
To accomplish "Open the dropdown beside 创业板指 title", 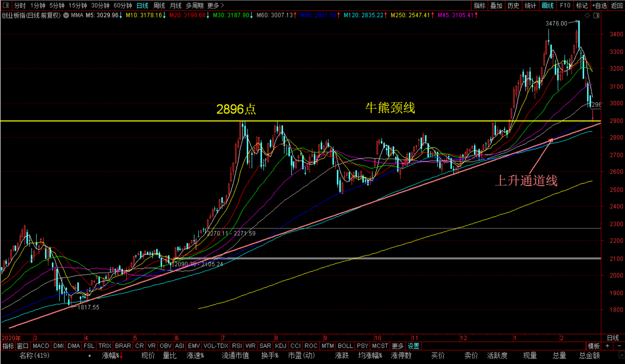I will pos(66,15).
